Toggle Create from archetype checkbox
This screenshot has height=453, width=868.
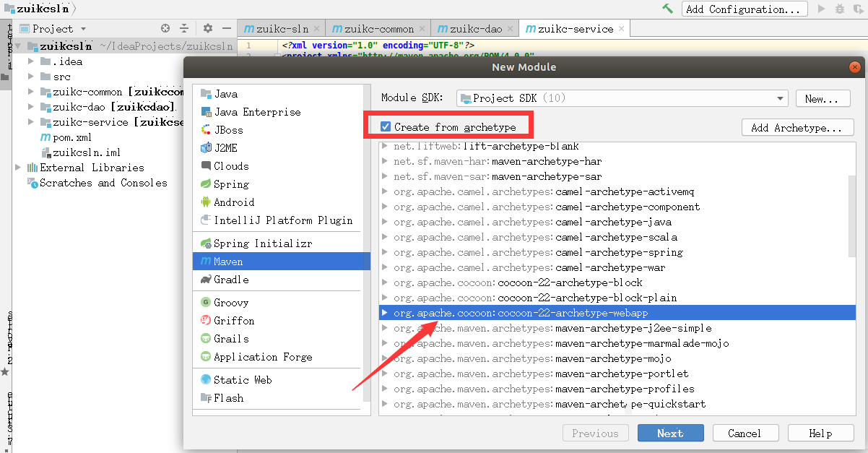coord(386,126)
